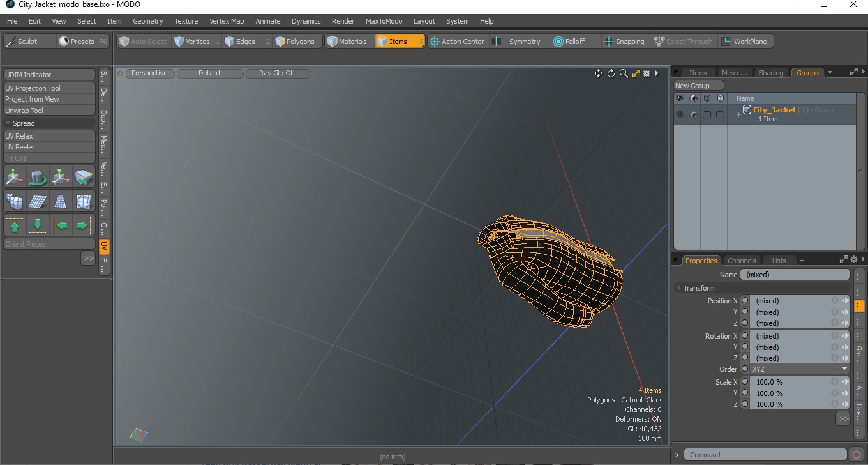Click the green down arrow align icon
Image resolution: width=868 pixels, height=465 pixels.
(38, 225)
